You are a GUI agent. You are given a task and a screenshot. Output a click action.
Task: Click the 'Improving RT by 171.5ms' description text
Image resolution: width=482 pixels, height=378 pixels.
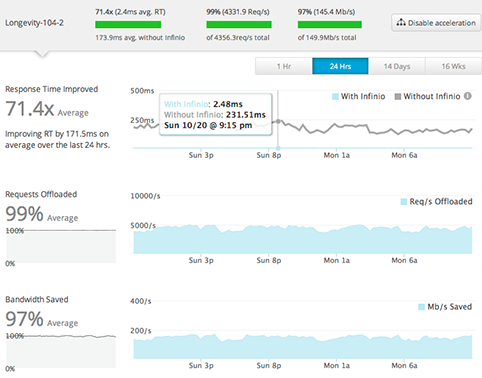57,140
